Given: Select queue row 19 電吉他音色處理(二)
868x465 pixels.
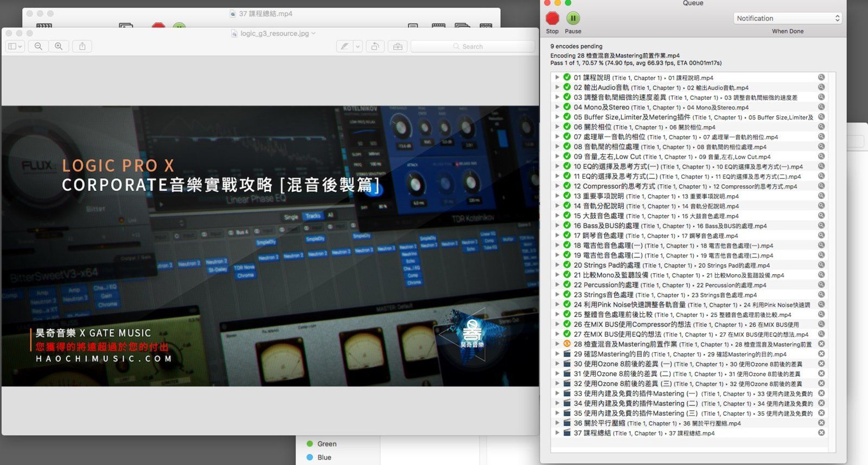Looking at the screenshot, I should (690, 255).
